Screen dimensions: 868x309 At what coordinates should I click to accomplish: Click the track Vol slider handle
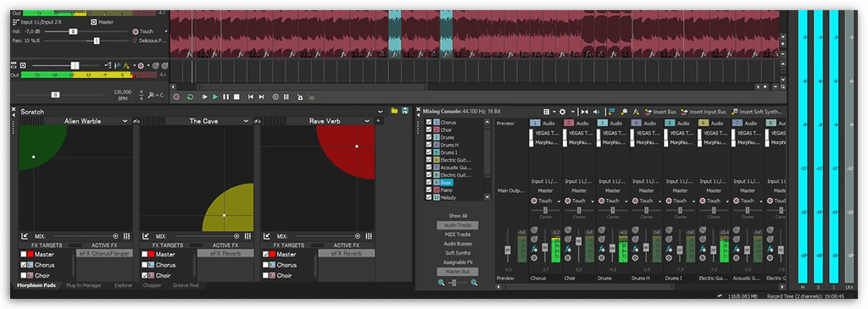coord(73,32)
